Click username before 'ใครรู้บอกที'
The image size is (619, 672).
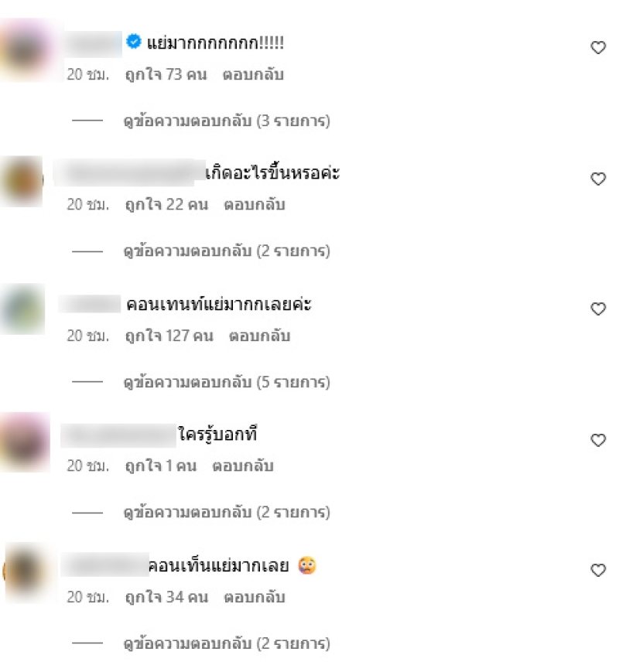pyautogui.click(x=118, y=435)
